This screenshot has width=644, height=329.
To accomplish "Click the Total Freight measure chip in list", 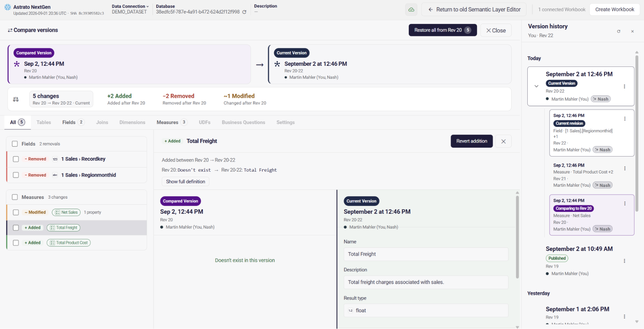I will (63, 228).
